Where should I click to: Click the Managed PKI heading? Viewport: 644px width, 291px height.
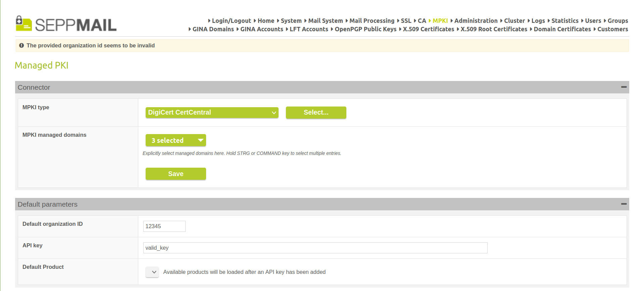[x=42, y=65]
